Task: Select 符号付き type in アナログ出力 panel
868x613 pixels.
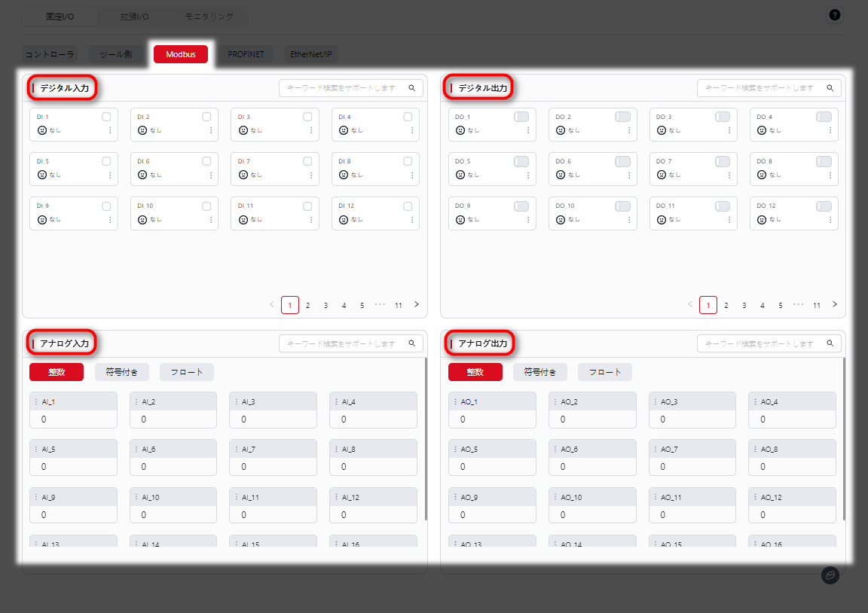Action: click(x=540, y=372)
